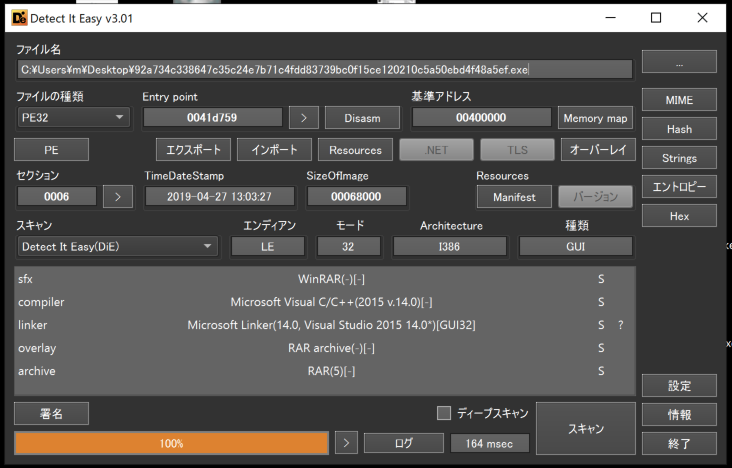
Task: Click the arrow button beside the progress bar
Action: click(x=346, y=443)
